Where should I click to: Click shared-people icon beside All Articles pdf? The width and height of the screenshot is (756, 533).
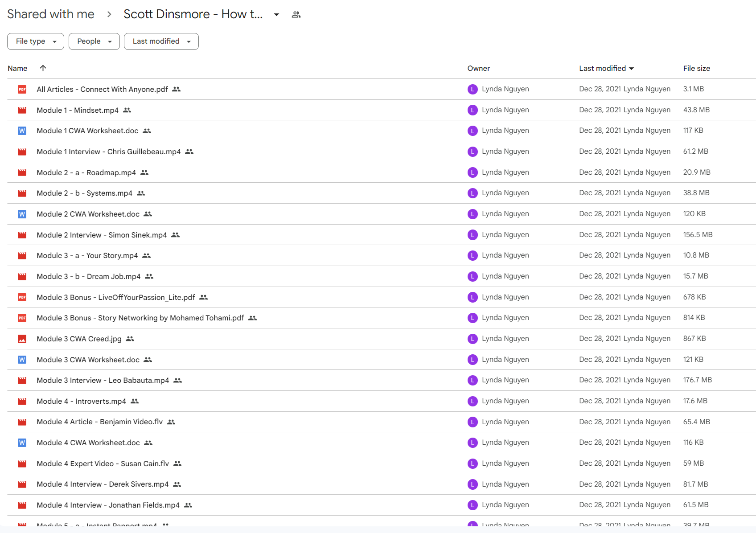click(x=177, y=89)
